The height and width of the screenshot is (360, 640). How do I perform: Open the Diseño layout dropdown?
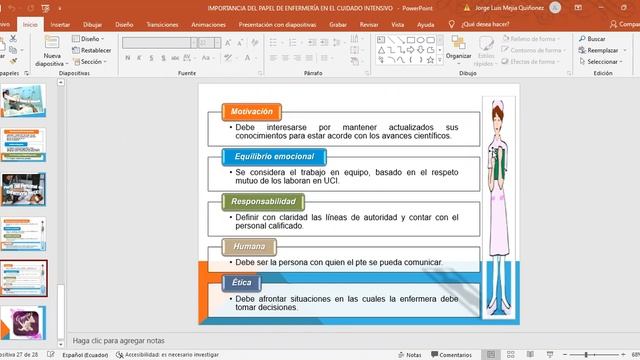88,39
